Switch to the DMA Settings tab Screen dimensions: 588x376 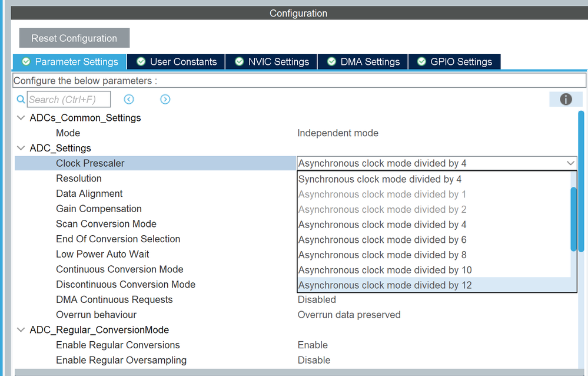point(363,62)
